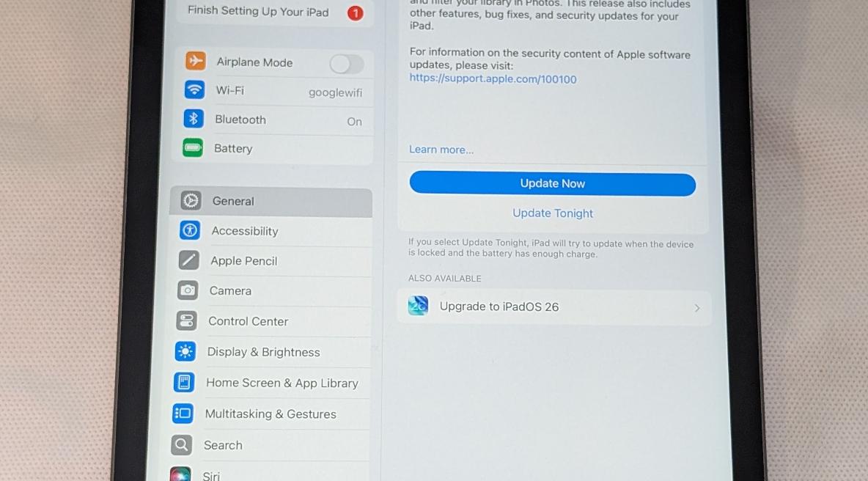Image resolution: width=868 pixels, height=481 pixels.
Task: Tap the Apple Pencil icon
Action: coord(188,260)
